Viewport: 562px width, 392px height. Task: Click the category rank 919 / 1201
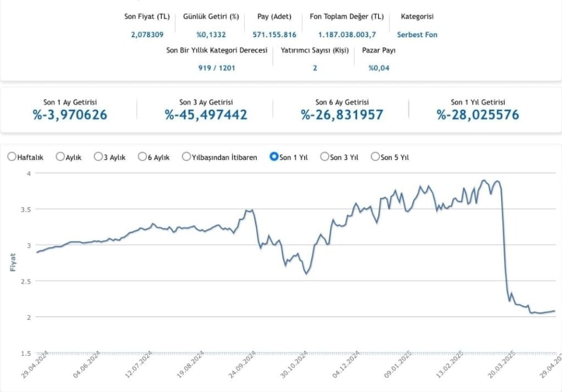tap(216, 68)
